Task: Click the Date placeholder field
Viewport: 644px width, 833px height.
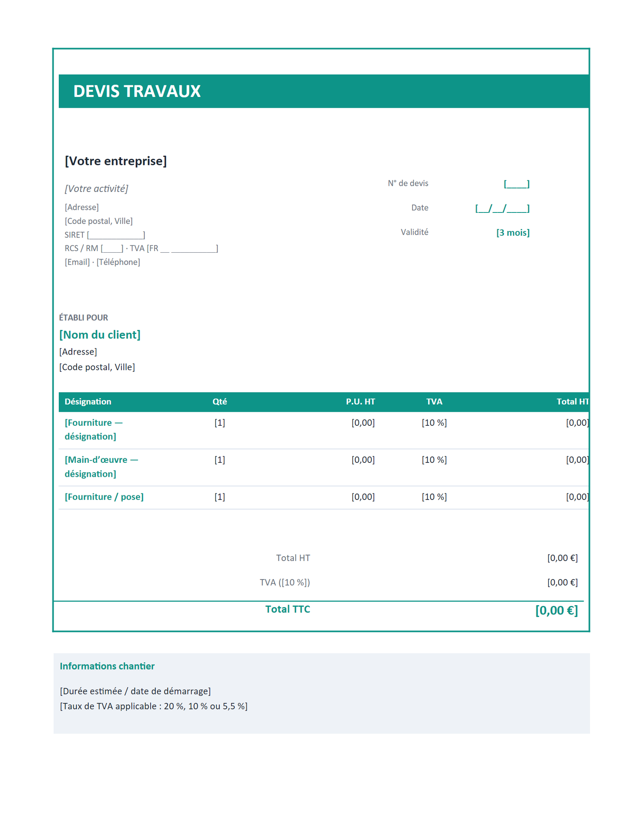Action: tap(502, 208)
